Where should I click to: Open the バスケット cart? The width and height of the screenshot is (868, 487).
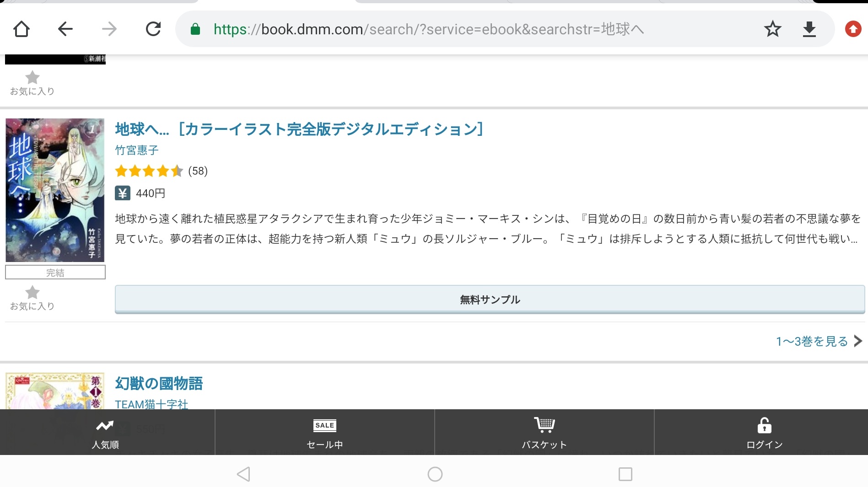[x=544, y=432]
